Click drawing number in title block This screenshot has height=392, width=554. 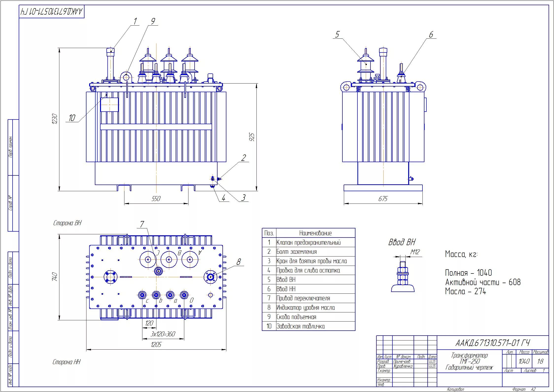493,343
